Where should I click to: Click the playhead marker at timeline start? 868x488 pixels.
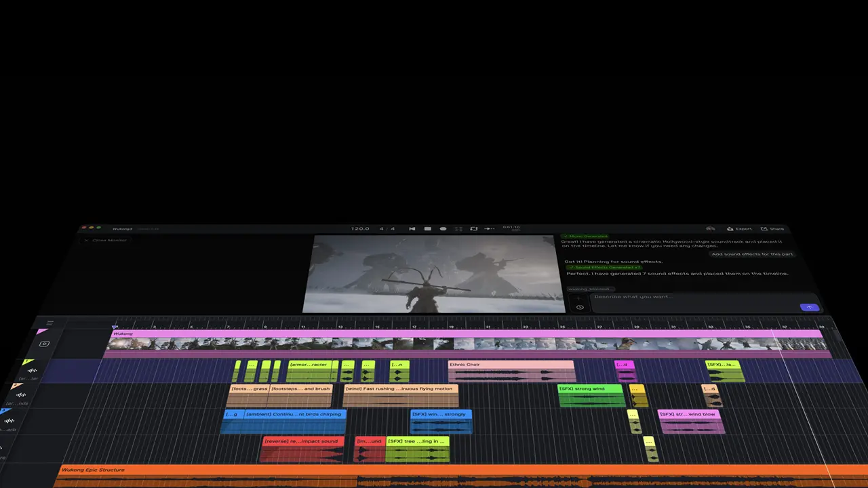(115, 327)
